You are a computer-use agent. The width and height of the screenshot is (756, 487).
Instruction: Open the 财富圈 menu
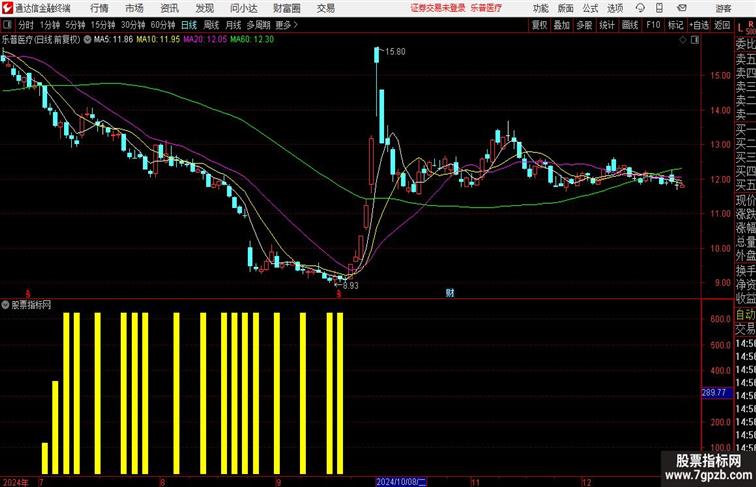[286, 8]
